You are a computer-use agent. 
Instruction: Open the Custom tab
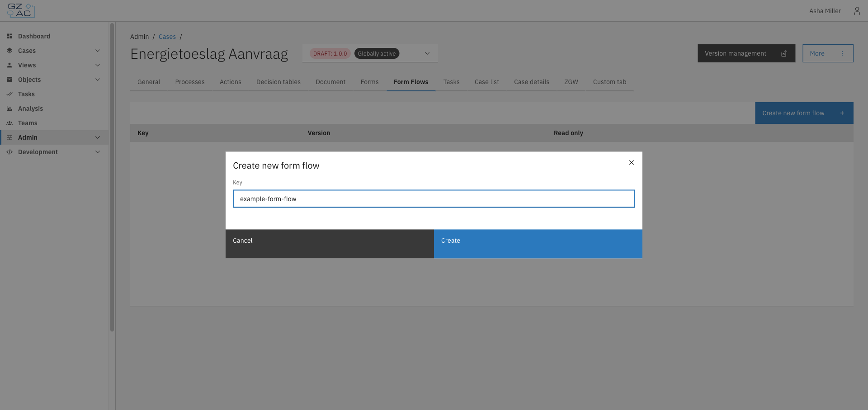(x=610, y=82)
